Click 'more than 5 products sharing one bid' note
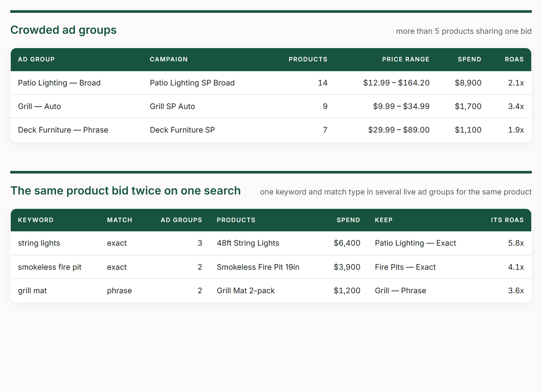Viewport: 542px width, 392px height. pyautogui.click(x=464, y=31)
